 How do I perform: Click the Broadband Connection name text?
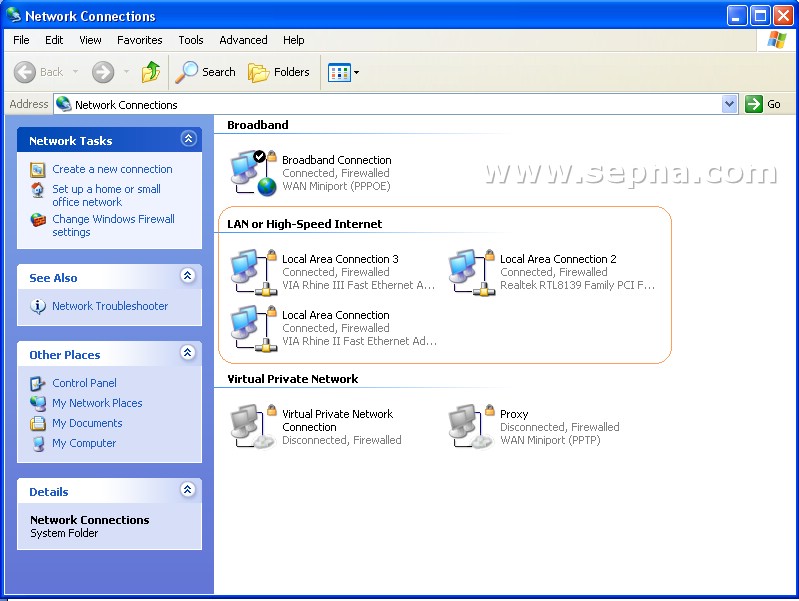337,160
